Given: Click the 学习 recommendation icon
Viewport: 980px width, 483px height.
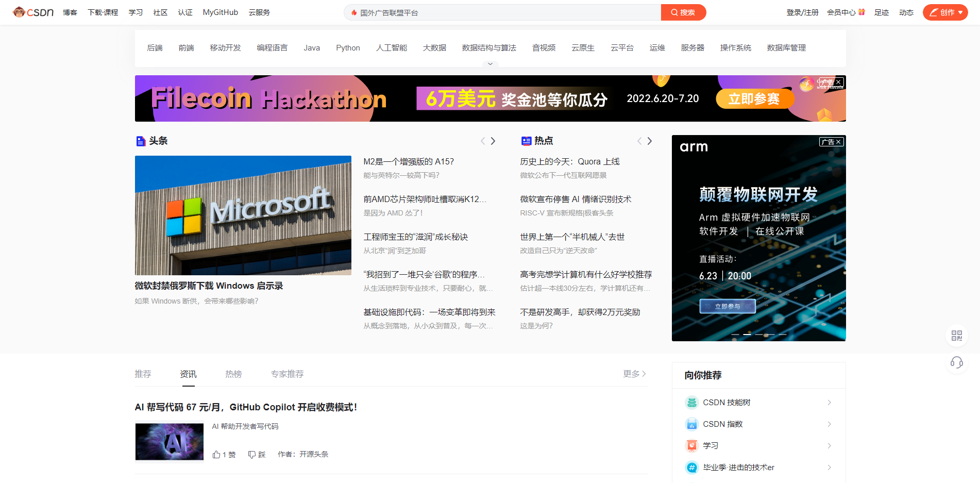Looking at the screenshot, I should point(691,445).
